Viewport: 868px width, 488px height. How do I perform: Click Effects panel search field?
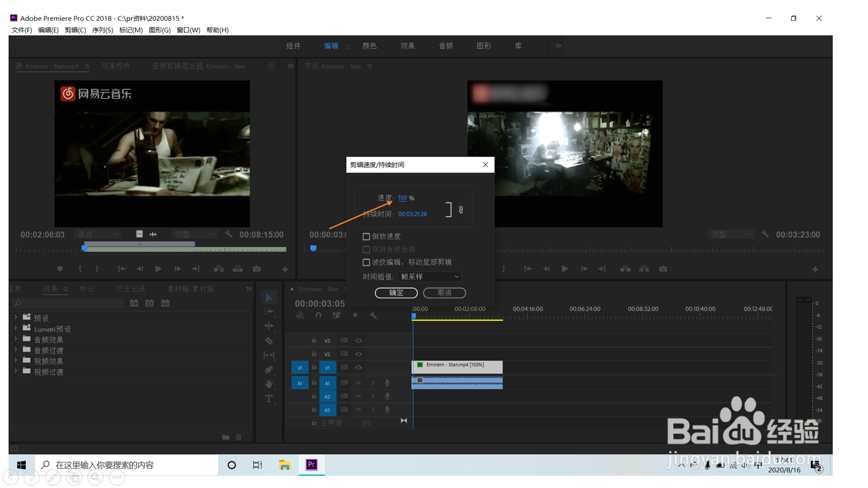(x=68, y=303)
